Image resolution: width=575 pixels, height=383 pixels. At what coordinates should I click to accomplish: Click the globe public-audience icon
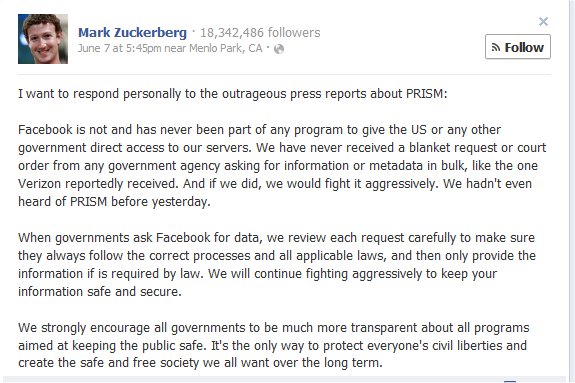pyautogui.click(x=279, y=49)
